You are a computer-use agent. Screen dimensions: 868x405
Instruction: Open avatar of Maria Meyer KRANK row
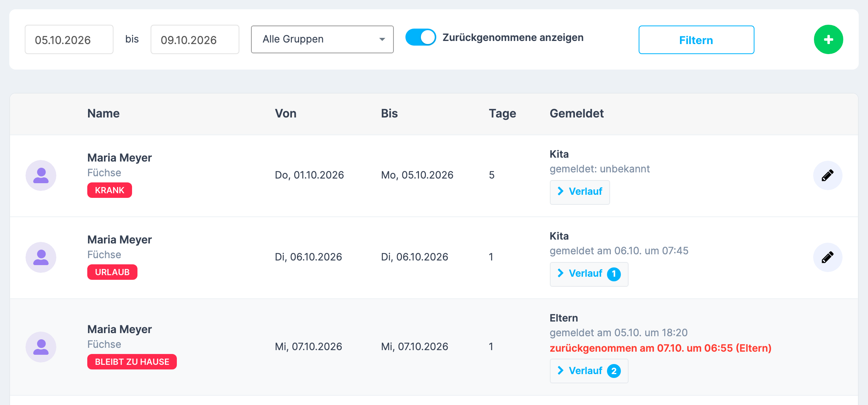click(x=41, y=175)
